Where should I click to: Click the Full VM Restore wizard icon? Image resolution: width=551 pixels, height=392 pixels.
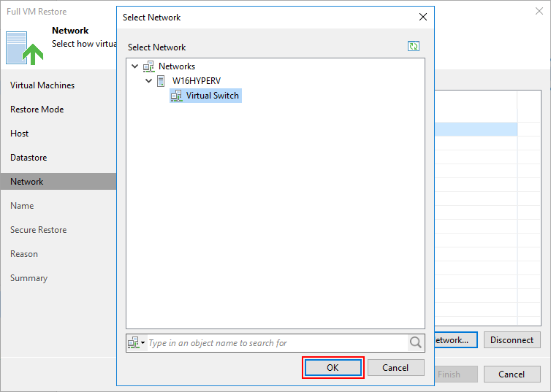click(24, 47)
